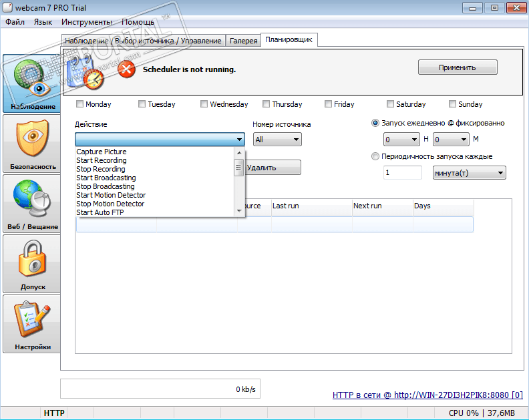Click the action list scrollbar thumb
Image resolution: width=529 pixels, height=420 pixels.
click(x=239, y=168)
